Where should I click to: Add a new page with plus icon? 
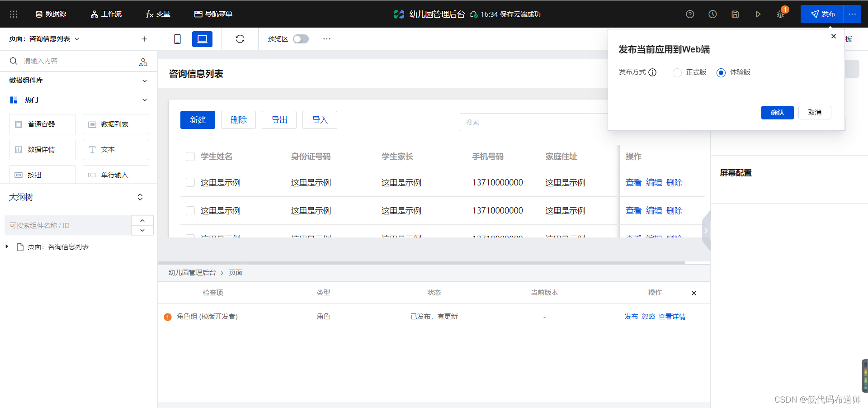144,39
